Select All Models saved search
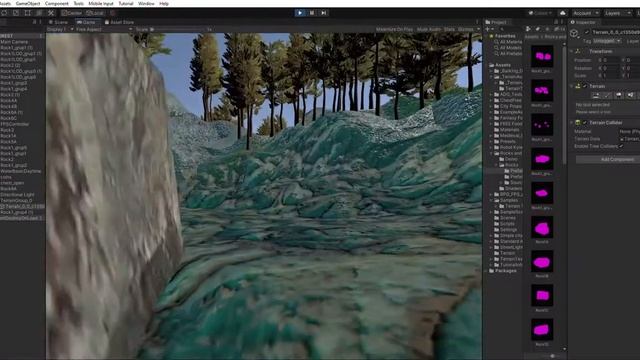The image size is (640, 360). 508,48
